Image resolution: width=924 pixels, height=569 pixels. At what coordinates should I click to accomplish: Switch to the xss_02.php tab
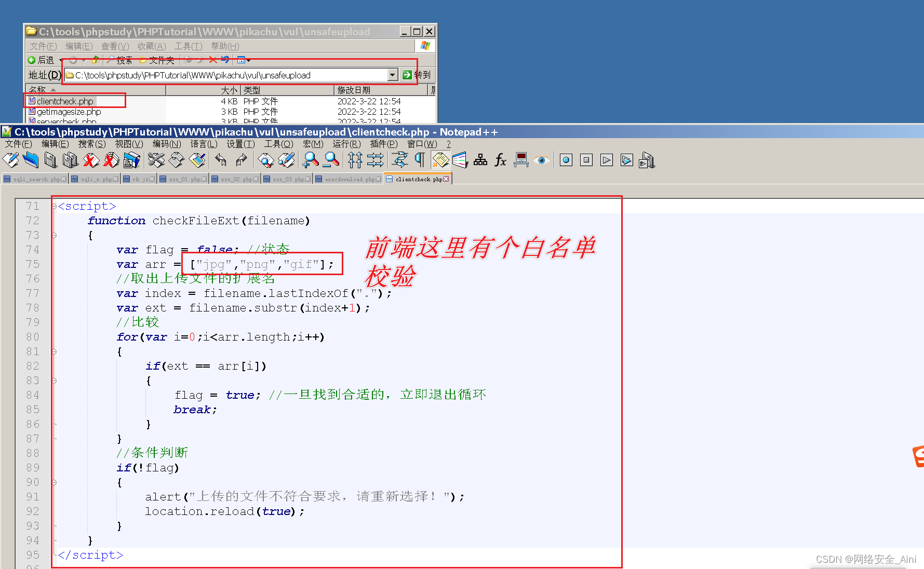[x=235, y=179]
